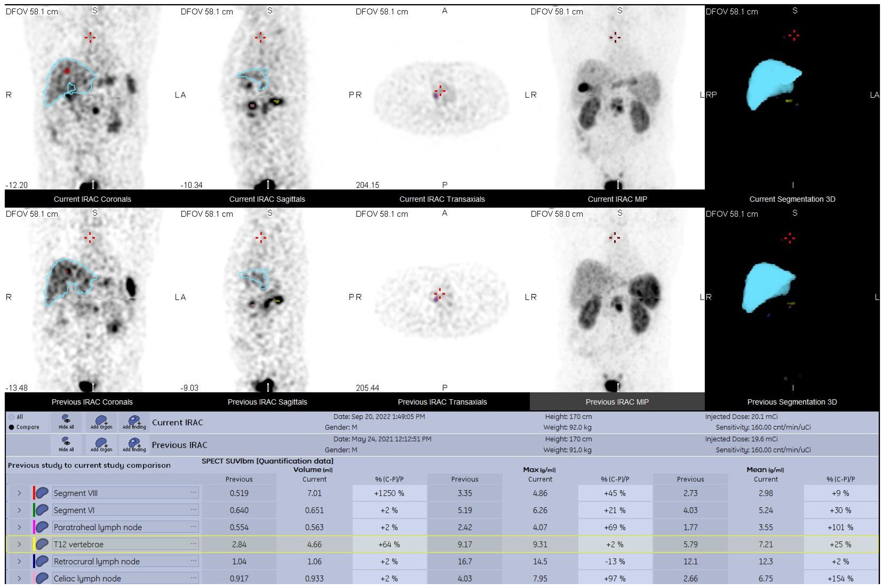Expand the Segment VIII row
Image resolution: width=883 pixels, height=588 pixels.
tap(19, 493)
